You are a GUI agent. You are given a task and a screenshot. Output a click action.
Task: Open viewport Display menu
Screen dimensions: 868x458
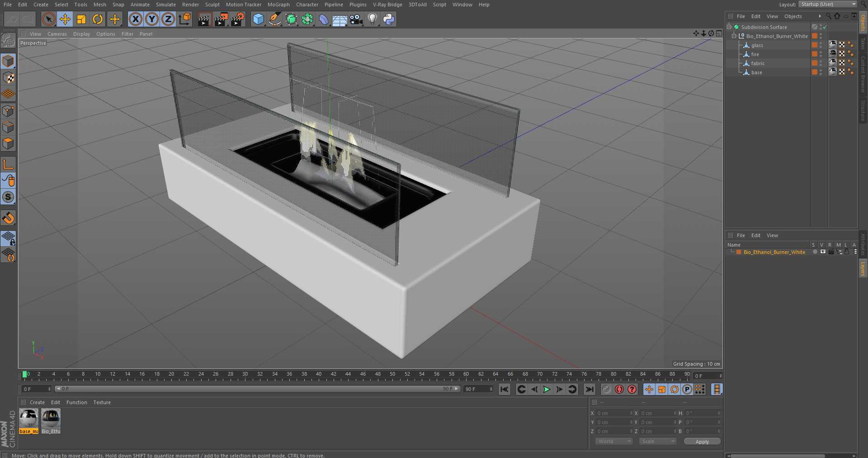[x=81, y=34]
